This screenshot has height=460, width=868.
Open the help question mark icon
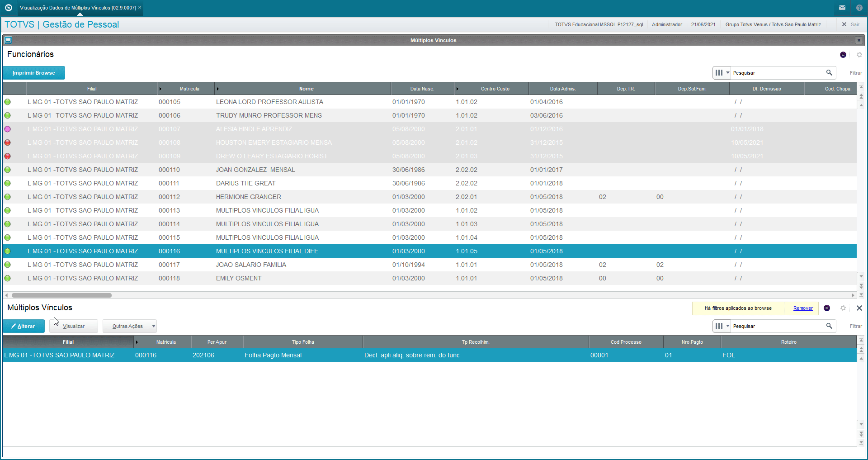click(x=859, y=8)
